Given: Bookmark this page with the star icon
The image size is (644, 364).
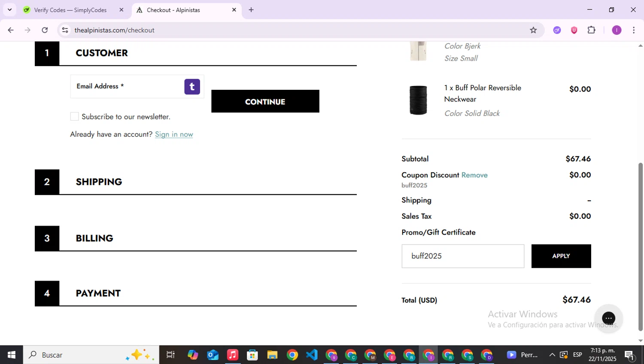Looking at the screenshot, I should (x=533, y=30).
